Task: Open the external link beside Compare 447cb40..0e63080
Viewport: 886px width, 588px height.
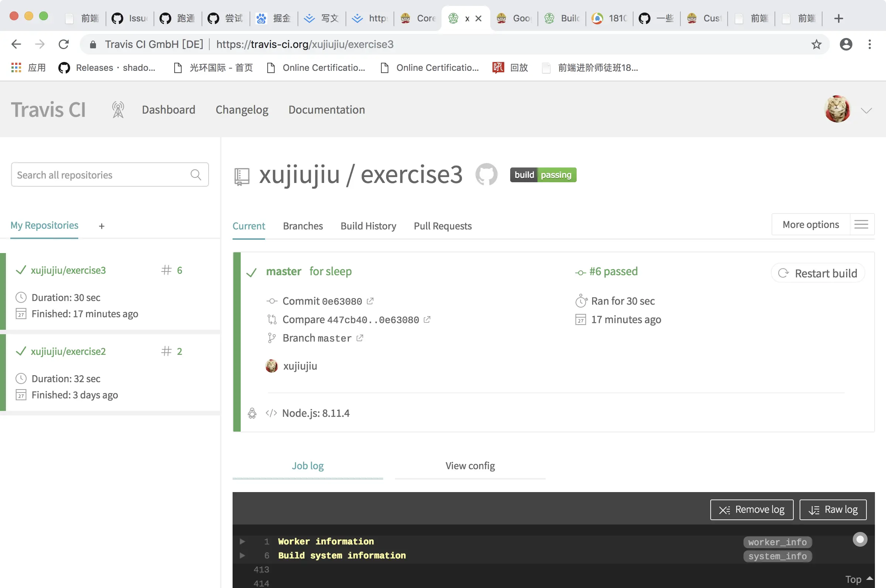Action: click(427, 319)
